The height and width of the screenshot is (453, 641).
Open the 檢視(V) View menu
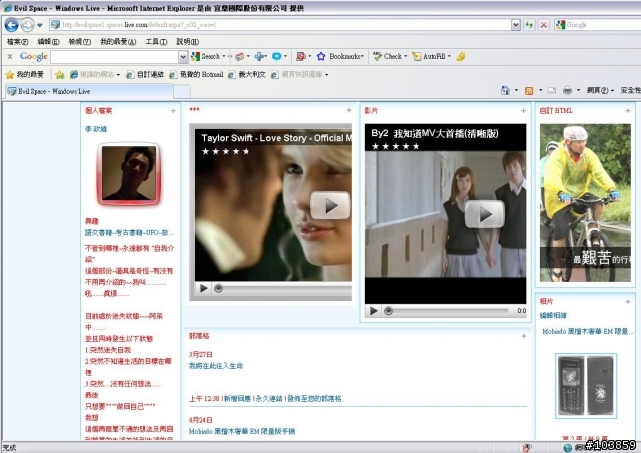click(x=80, y=42)
